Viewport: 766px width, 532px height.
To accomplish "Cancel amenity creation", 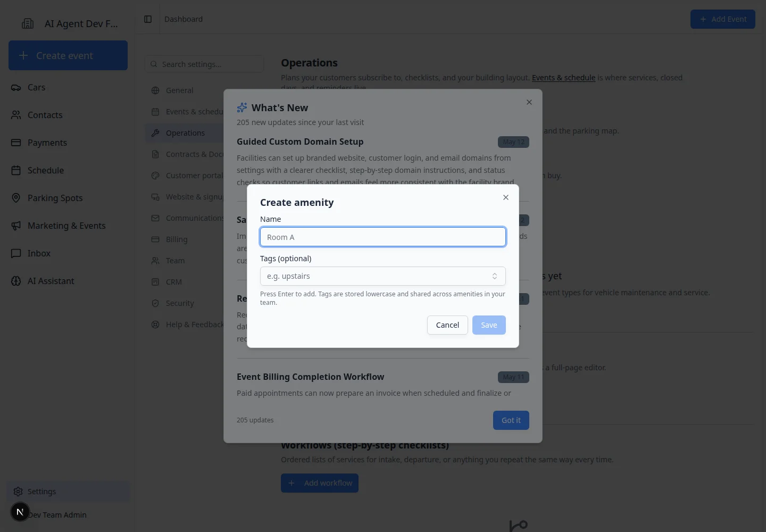I will coord(447,325).
